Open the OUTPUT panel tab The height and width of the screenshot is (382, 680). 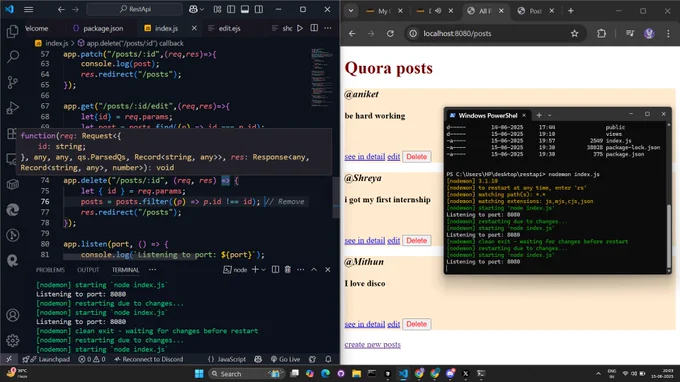(88, 270)
